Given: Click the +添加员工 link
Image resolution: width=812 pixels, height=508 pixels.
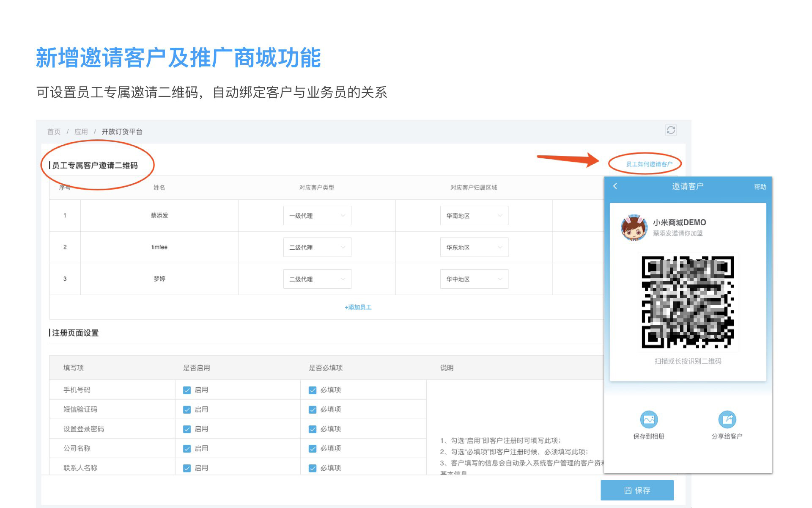Looking at the screenshot, I should 358,307.
